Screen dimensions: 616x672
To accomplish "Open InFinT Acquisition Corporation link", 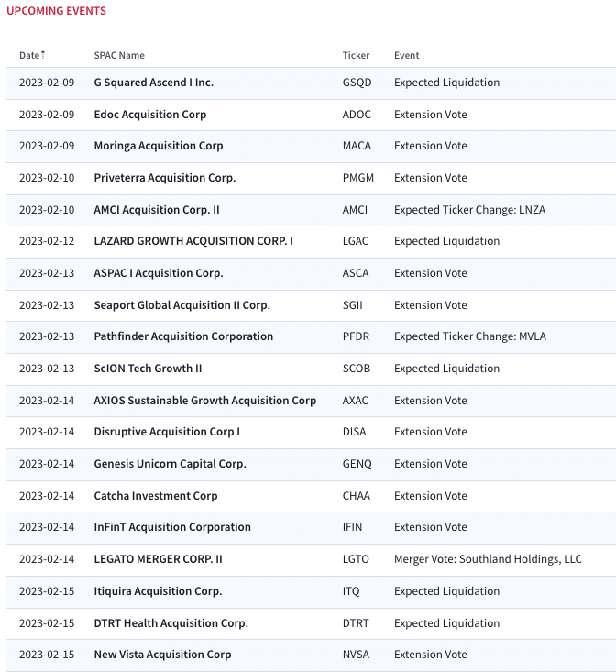I will point(172,527).
